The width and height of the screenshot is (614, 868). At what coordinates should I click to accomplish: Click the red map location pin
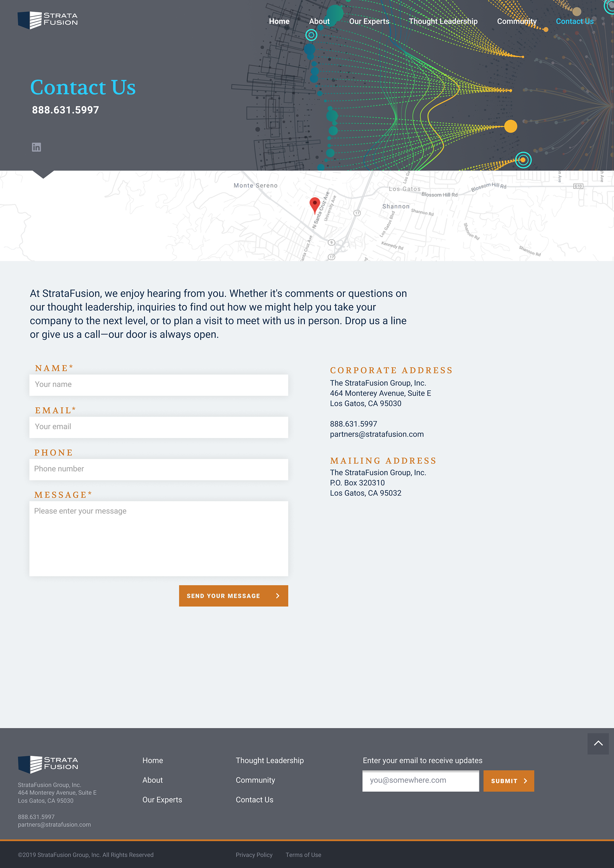click(315, 204)
